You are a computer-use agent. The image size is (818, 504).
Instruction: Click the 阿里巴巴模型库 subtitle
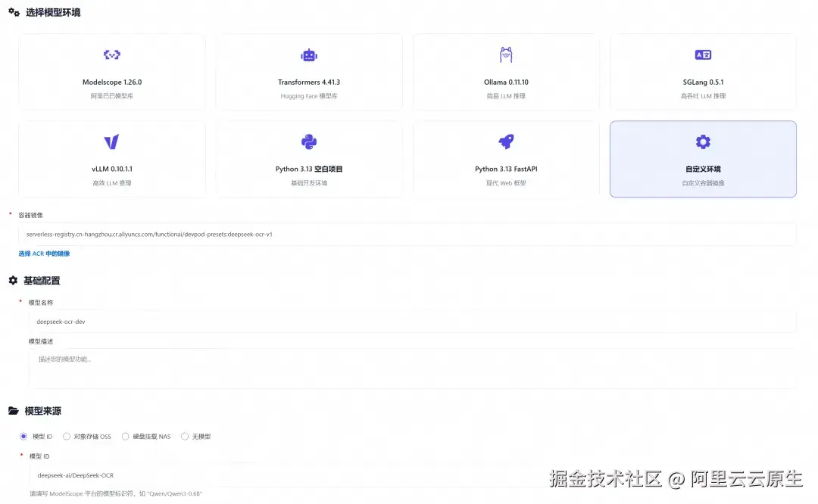[x=111, y=96]
